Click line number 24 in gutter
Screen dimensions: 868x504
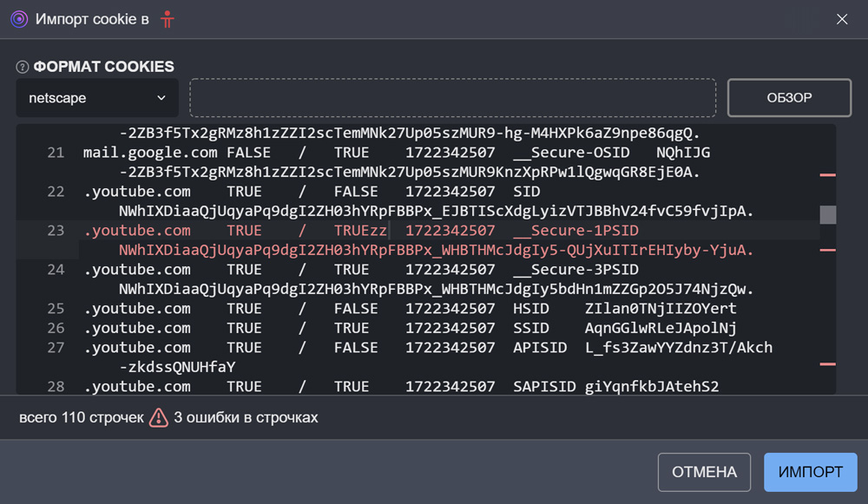(56, 270)
